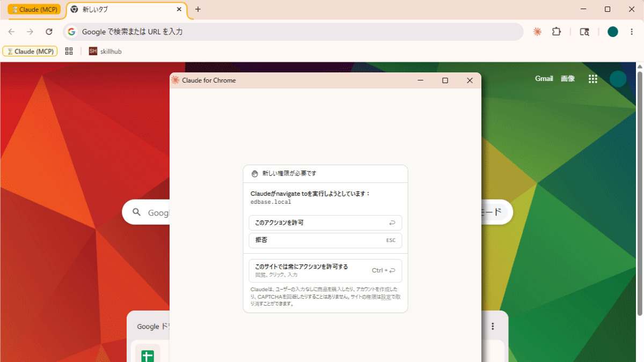
Task: Open the skillhub bookmark
Action: coord(105,51)
